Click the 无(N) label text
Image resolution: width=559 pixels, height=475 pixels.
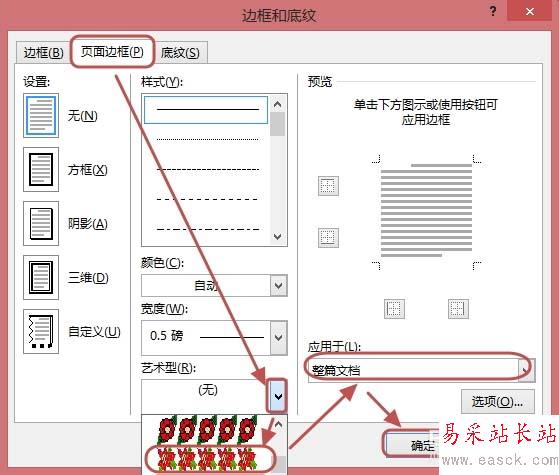[83, 116]
